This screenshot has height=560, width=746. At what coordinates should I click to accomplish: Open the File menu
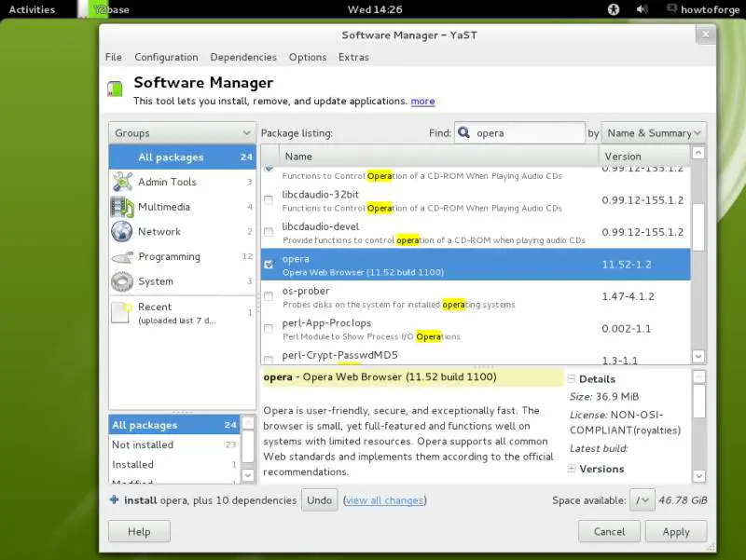[113, 57]
